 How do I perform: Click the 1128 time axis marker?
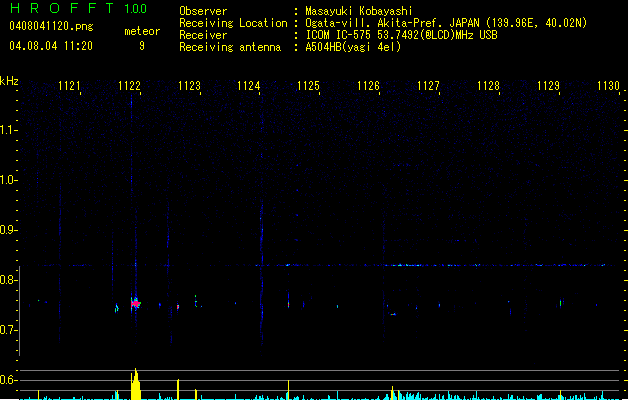pyautogui.click(x=489, y=85)
